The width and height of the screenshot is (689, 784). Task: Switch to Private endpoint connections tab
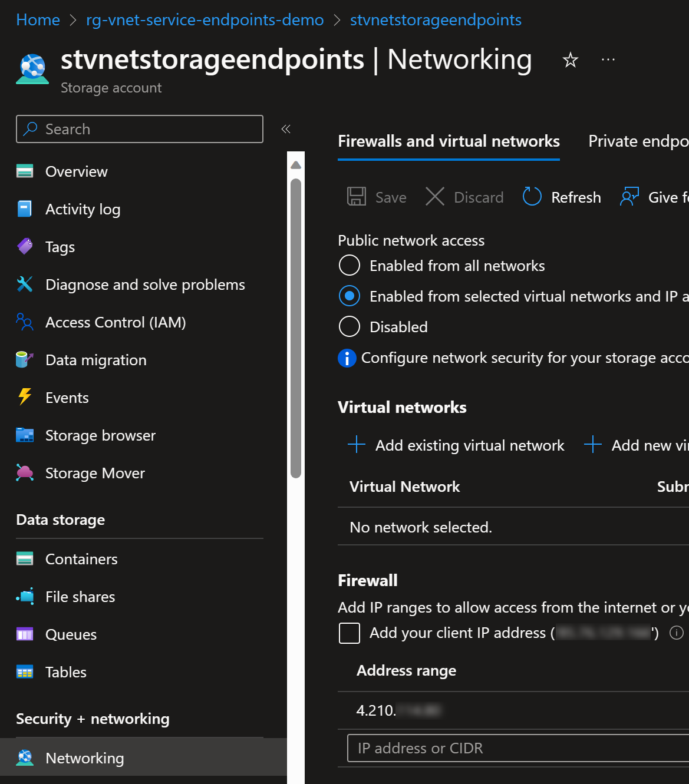[638, 141]
